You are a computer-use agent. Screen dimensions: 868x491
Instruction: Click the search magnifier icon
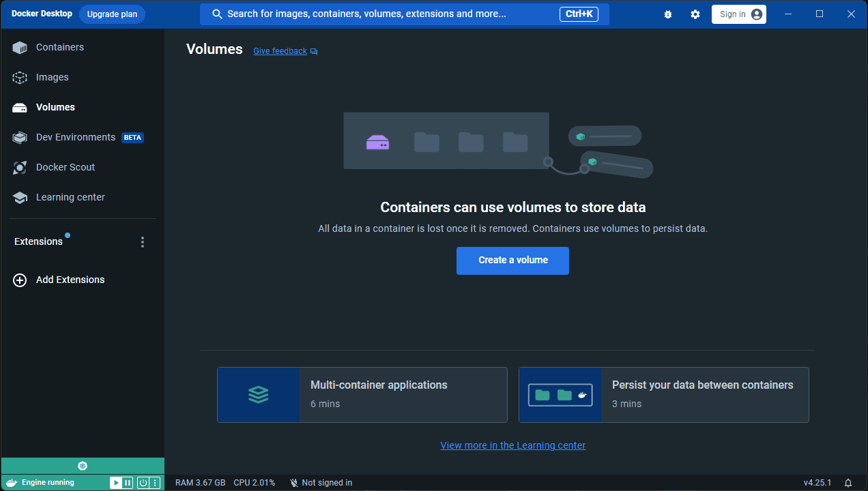point(217,14)
